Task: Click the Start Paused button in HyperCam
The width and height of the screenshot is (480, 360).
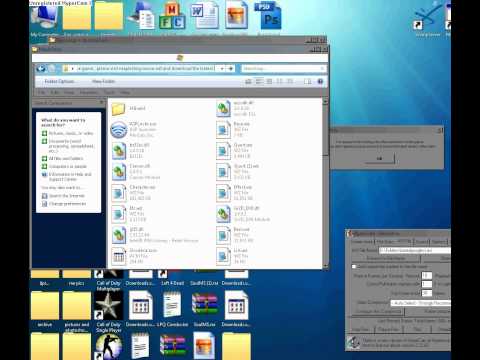Action: pos(389,329)
